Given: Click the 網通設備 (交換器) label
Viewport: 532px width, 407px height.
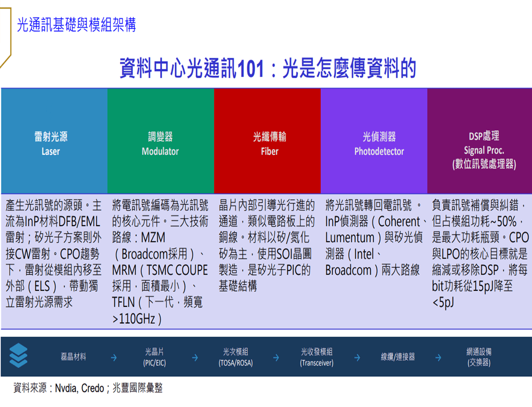Looking at the screenshot, I should point(479,357).
